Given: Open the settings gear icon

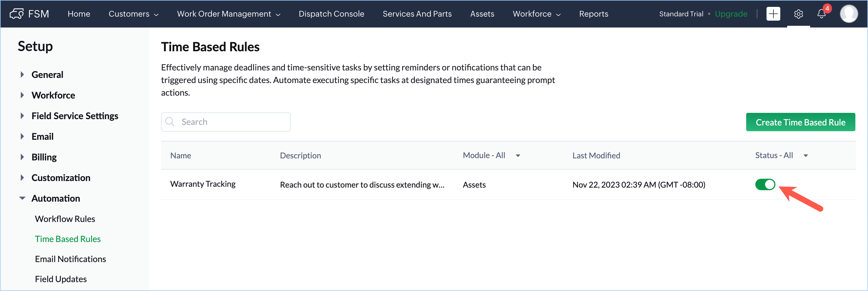Looking at the screenshot, I should (798, 14).
